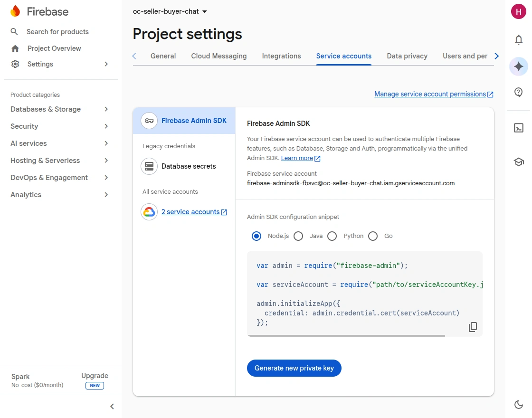Viewport: 532px width, 418px height.
Task: Click the Firebase flame logo
Action: pos(15,11)
